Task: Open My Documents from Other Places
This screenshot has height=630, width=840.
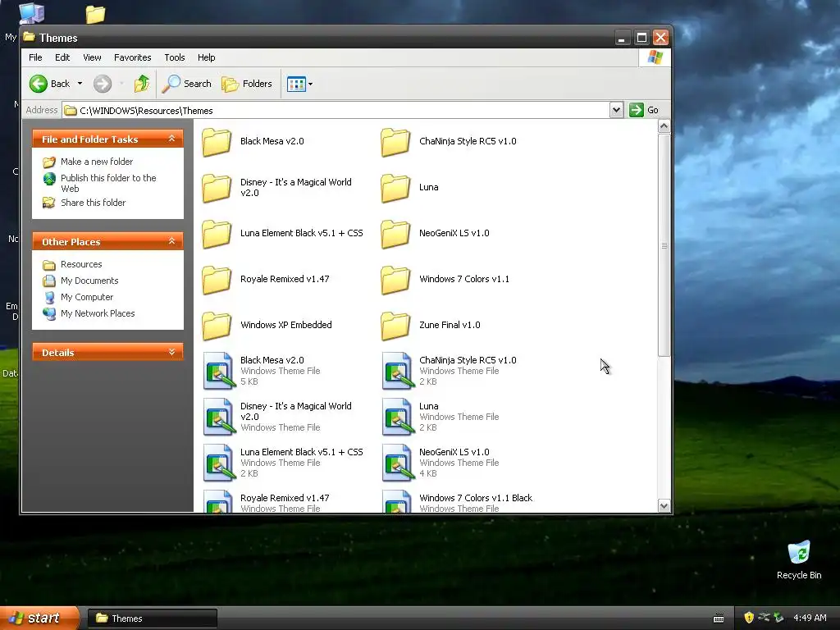Action: (x=89, y=281)
